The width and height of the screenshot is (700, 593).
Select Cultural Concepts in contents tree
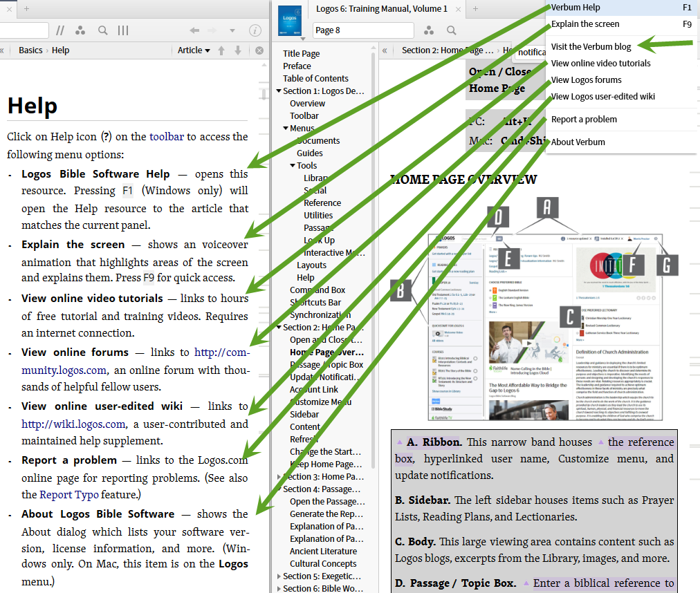pyautogui.click(x=323, y=564)
